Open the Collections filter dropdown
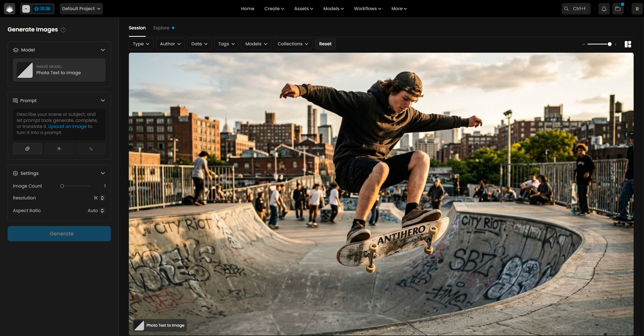Screen dimensions: 644x336 click(293, 44)
